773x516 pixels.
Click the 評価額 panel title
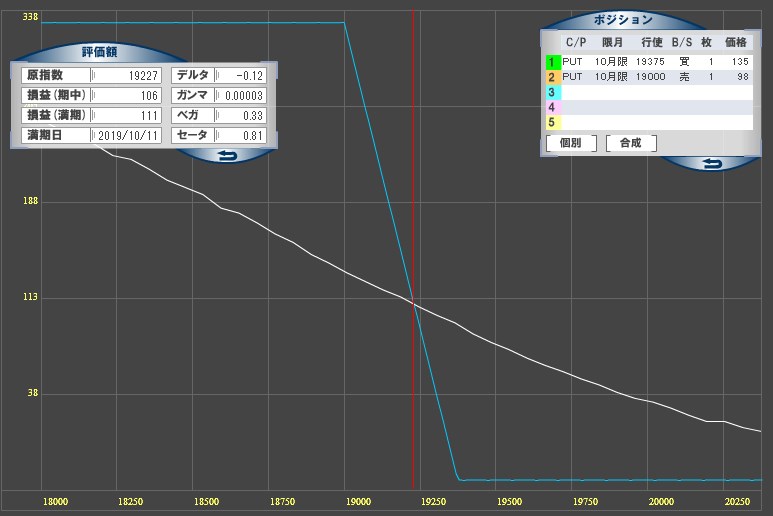click(100, 52)
